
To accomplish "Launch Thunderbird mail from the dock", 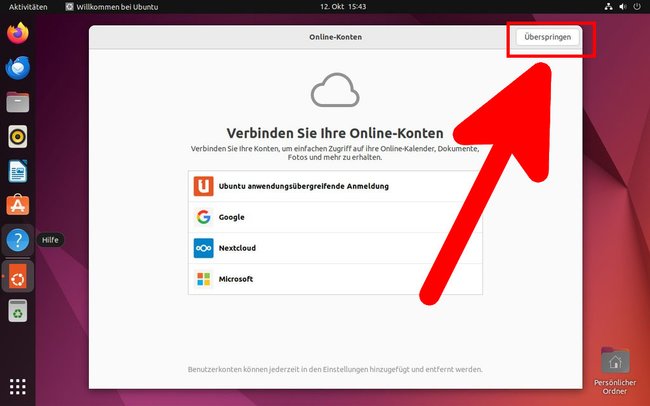I will (17, 68).
